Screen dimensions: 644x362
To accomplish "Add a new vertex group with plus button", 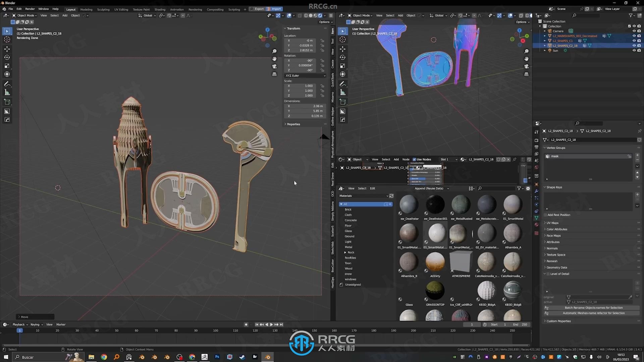I will 637,156.
